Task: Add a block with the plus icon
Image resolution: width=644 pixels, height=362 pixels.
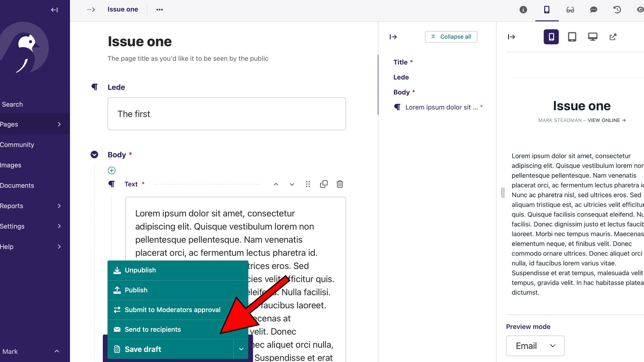Action: pyautogui.click(x=112, y=171)
